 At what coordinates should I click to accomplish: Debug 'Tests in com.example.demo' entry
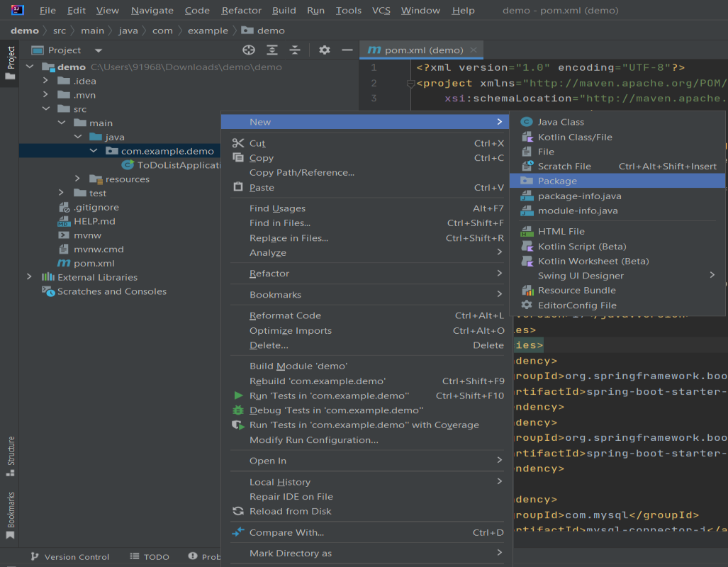366,410
